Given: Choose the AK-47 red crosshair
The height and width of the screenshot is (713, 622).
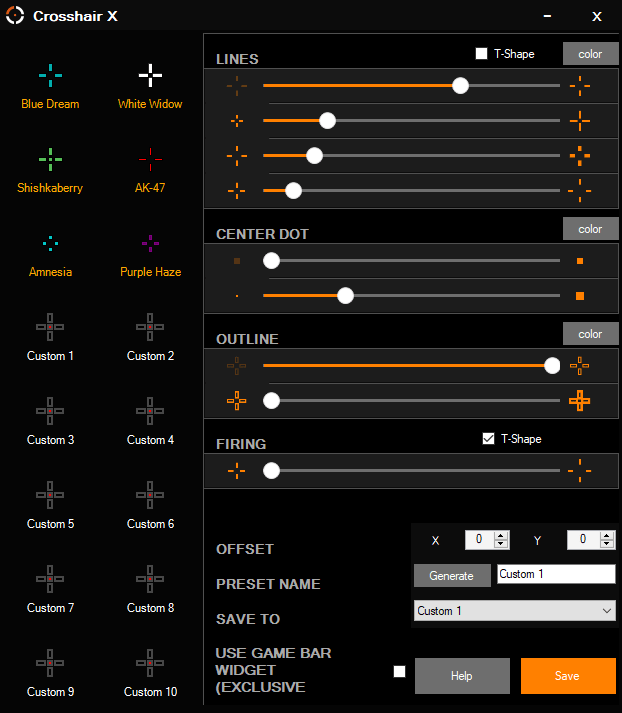Looking at the screenshot, I should pos(150,171).
